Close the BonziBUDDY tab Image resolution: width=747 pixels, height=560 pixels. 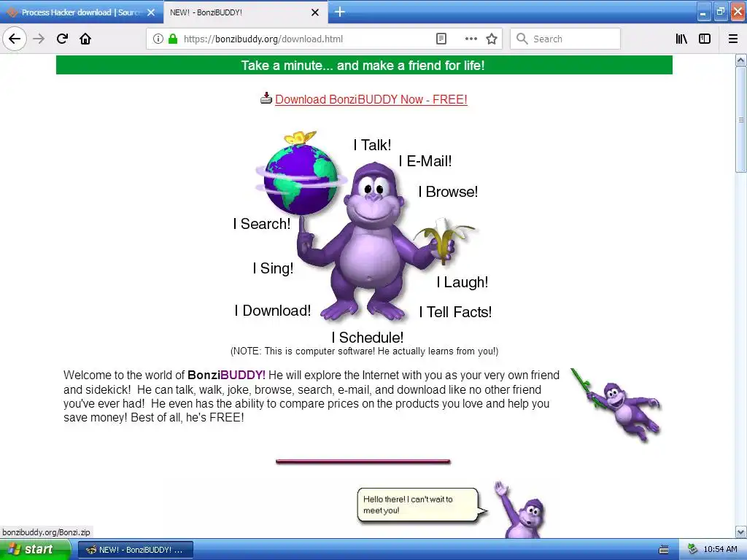(x=315, y=12)
